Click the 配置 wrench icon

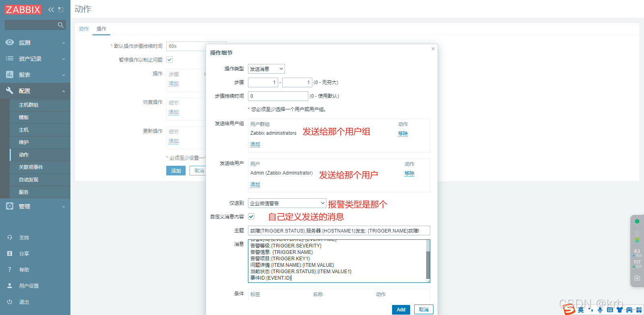[10, 91]
